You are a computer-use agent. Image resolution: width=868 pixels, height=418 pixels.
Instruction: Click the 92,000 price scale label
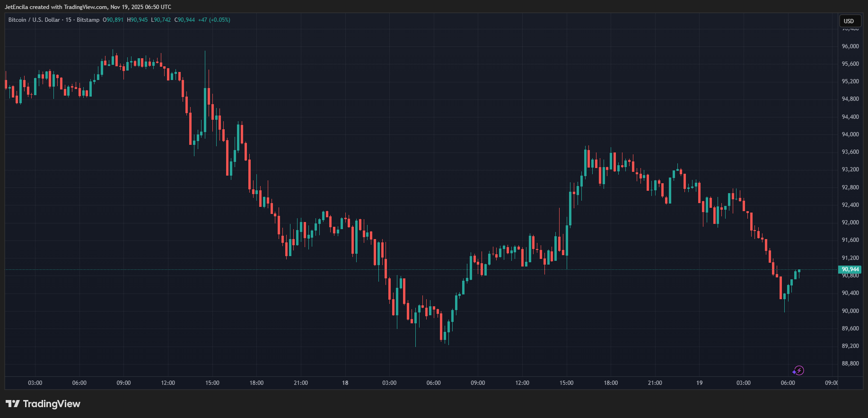[x=850, y=222]
